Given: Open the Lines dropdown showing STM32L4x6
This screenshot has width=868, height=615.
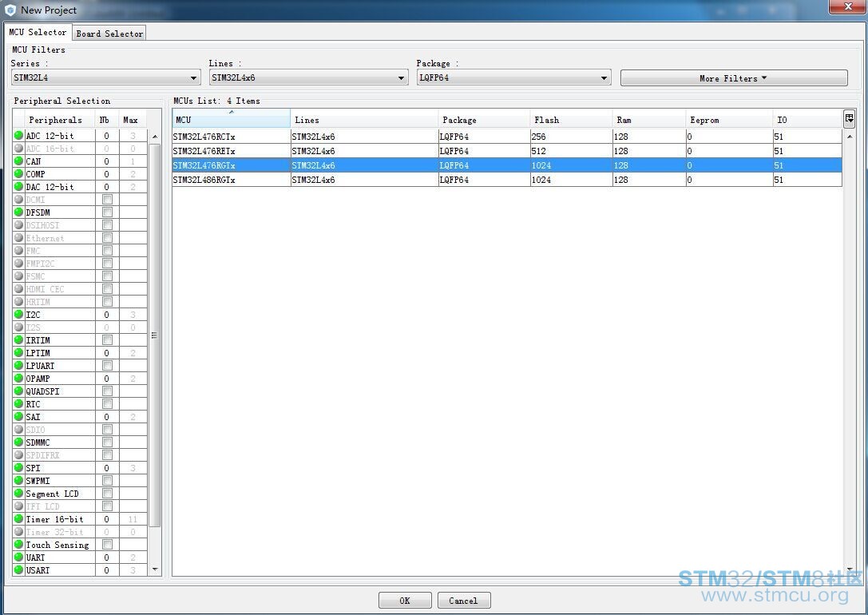Looking at the screenshot, I should pyautogui.click(x=309, y=77).
